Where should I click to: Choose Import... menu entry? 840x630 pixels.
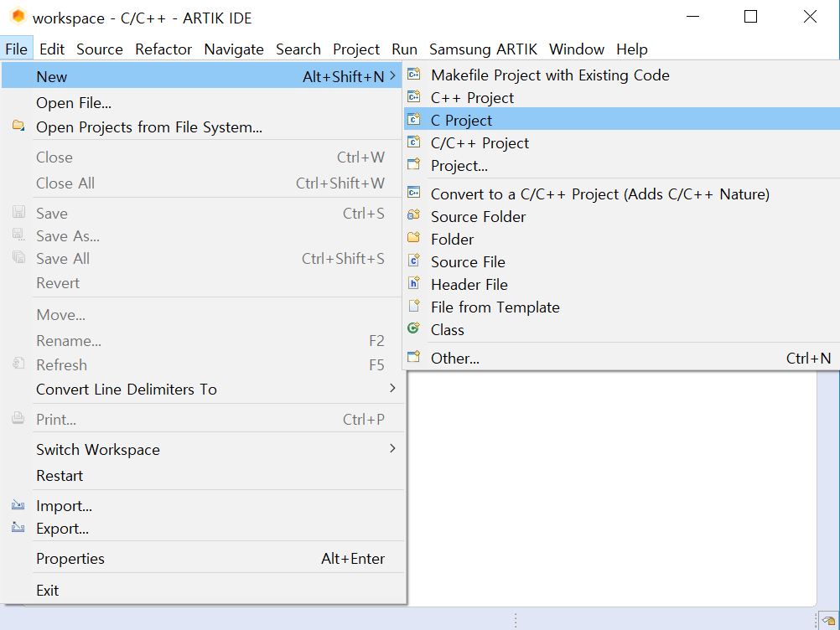(203, 505)
